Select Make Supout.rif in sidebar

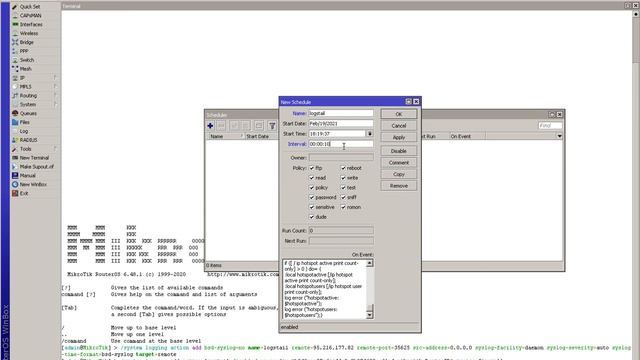pyautogui.click(x=37, y=167)
